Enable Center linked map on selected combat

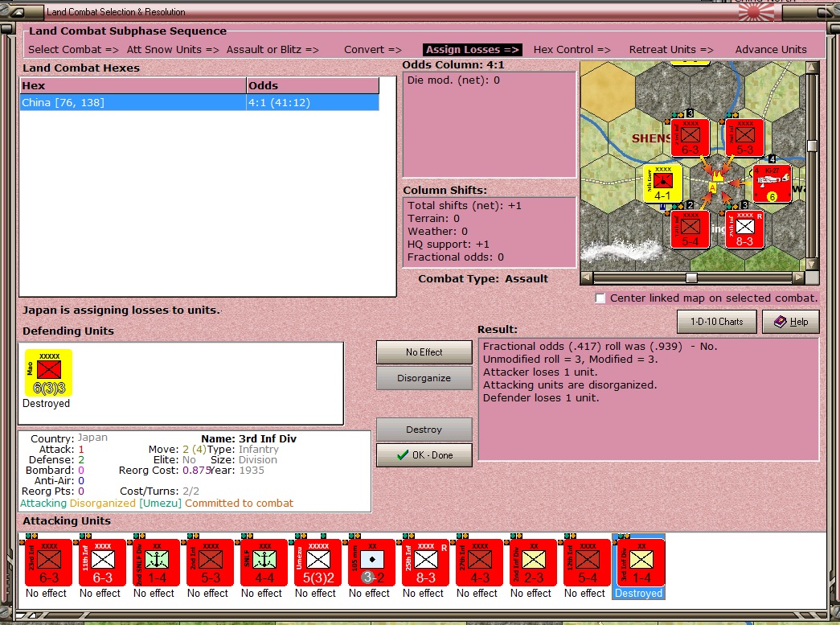coord(600,298)
